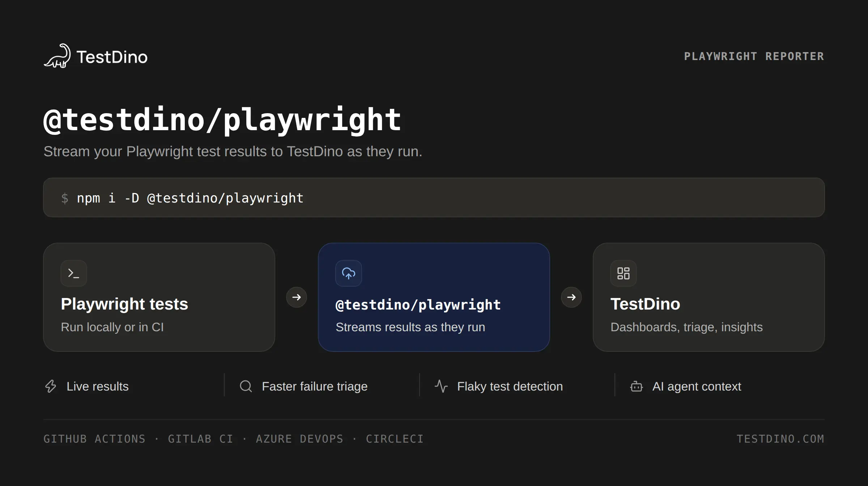Image resolution: width=868 pixels, height=486 pixels.
Task: Click the robot icon beside AI agent context
Action: 637,386
